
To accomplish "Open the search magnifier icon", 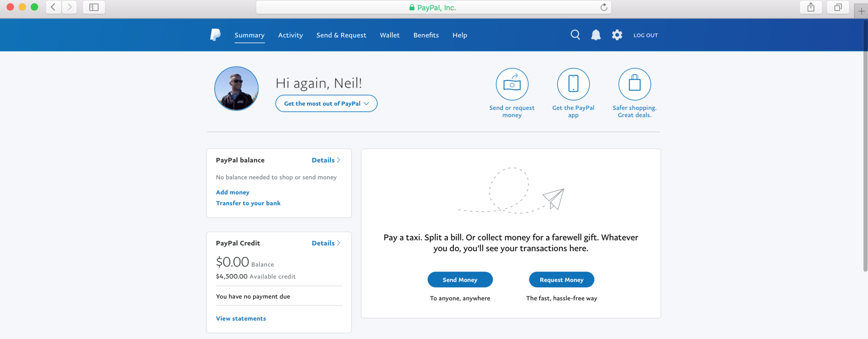I will [575, 35].
